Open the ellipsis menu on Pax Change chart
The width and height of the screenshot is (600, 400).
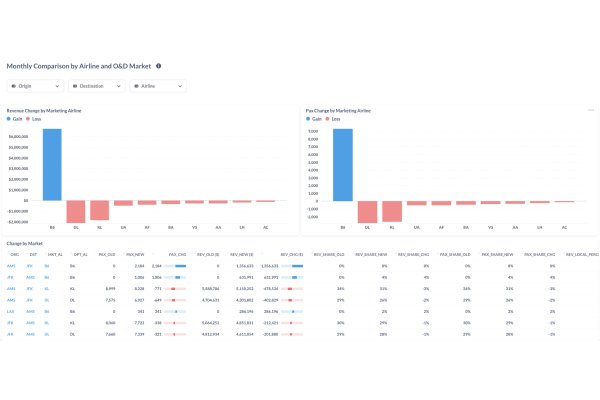591,109
